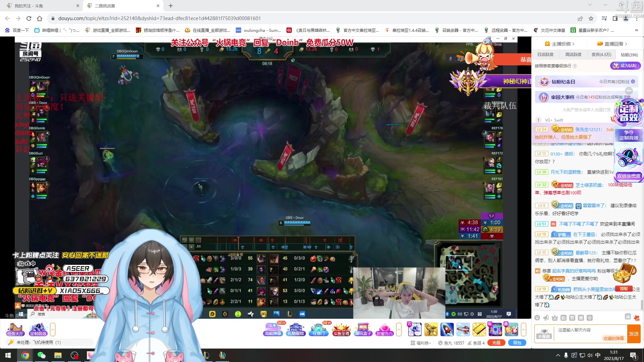Open the taskbar notification center icon

pyautogui.click(x=633, y=356)
